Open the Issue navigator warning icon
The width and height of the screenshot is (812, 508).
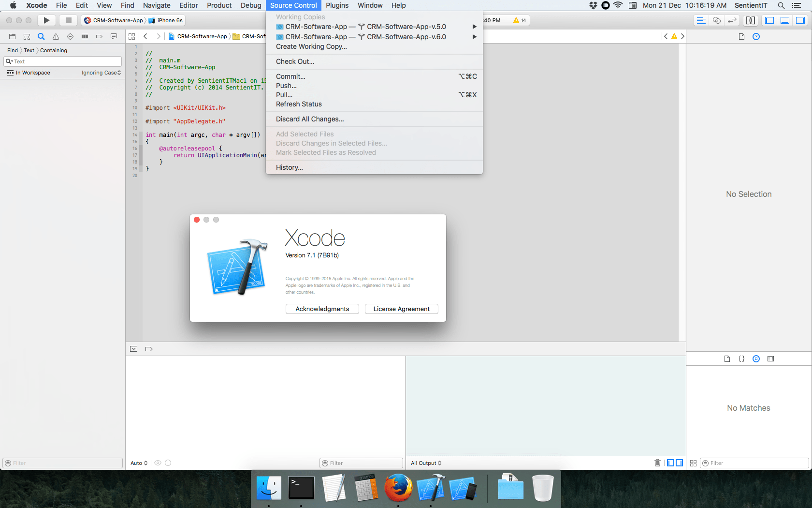tap(55, 36)
